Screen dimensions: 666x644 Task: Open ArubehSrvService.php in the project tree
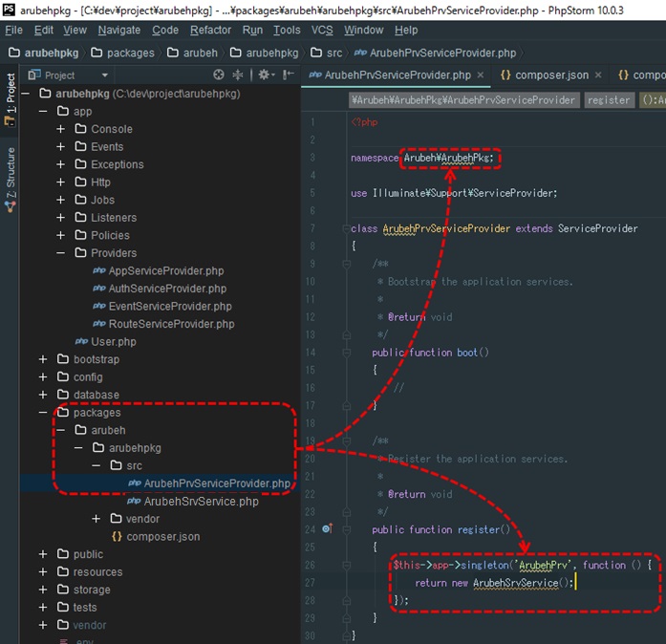[201, 502]
